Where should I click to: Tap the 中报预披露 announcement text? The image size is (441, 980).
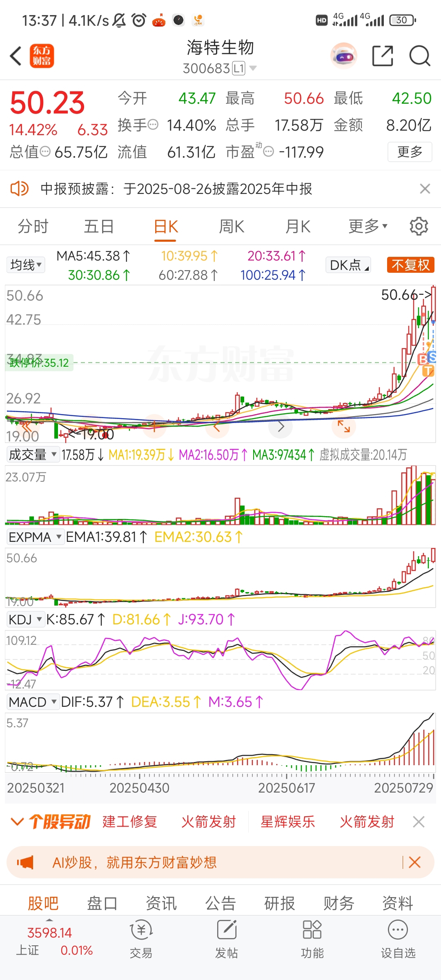click(176, 189)
